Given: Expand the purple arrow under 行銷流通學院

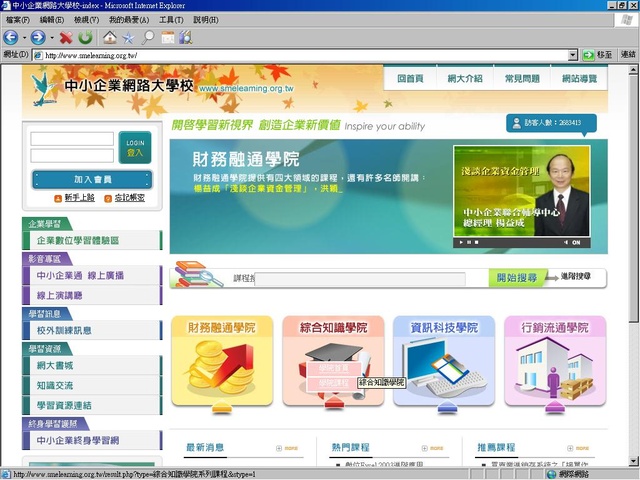Looking at the screenshot, I should [x=555, y=407].
